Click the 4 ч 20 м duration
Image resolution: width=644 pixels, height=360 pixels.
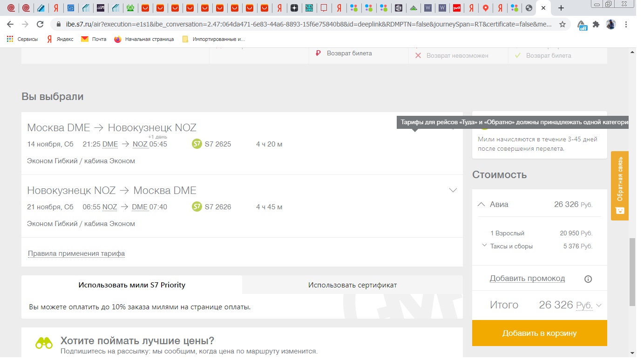coord(269,144)
